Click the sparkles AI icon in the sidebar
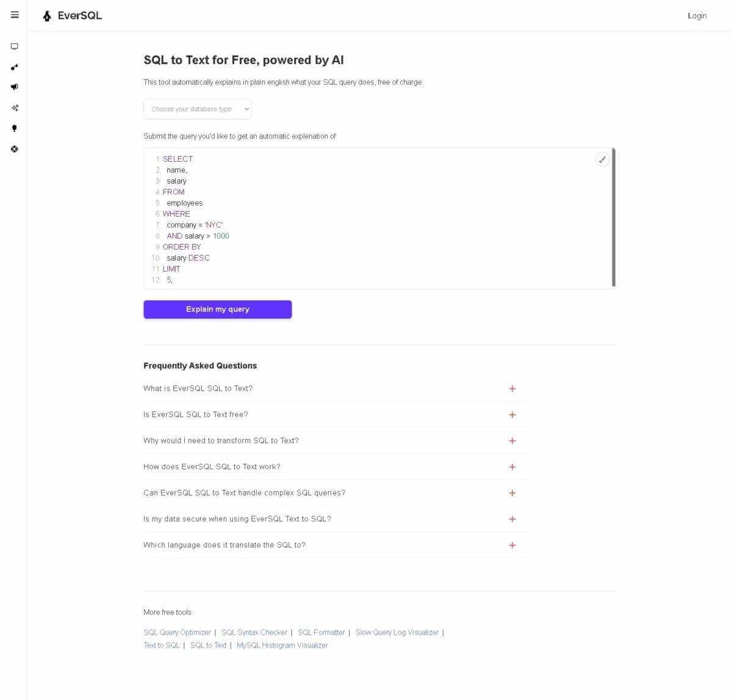The width and height of the screenshot is (732, 700). click(x=15, y=108)
